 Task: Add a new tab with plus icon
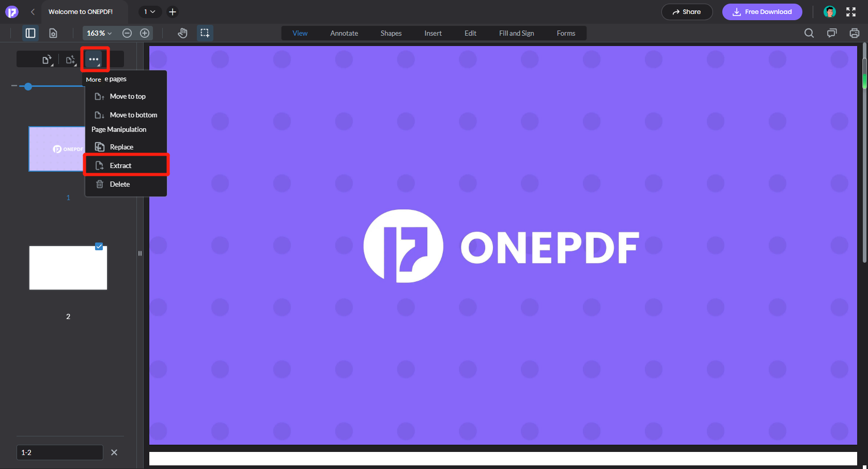pos(173,11)
